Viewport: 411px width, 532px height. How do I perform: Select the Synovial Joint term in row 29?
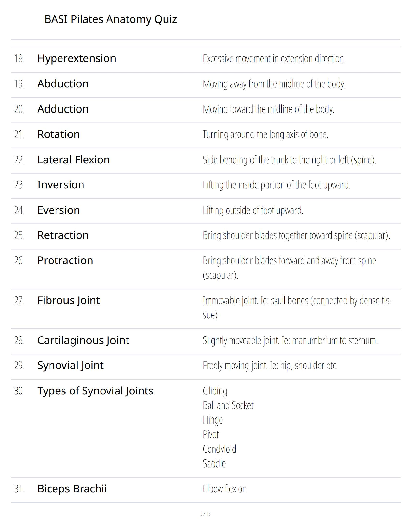click(x=70, y=365)
